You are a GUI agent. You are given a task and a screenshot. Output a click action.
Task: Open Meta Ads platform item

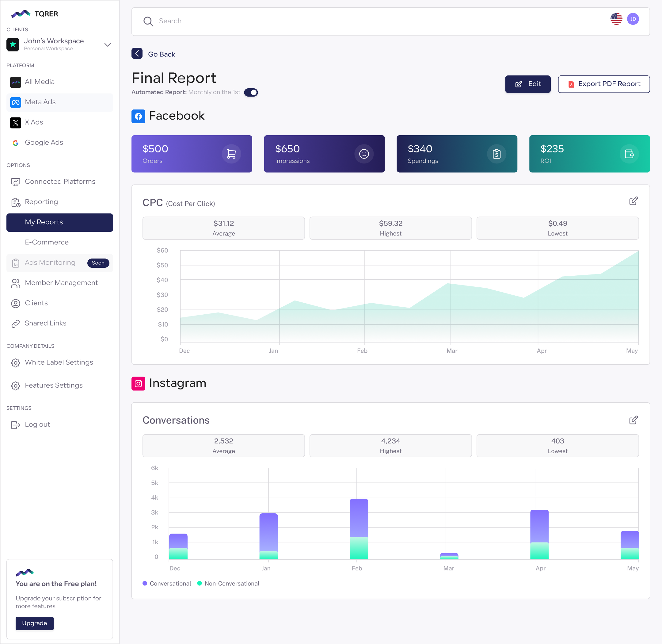coord(40,102)
